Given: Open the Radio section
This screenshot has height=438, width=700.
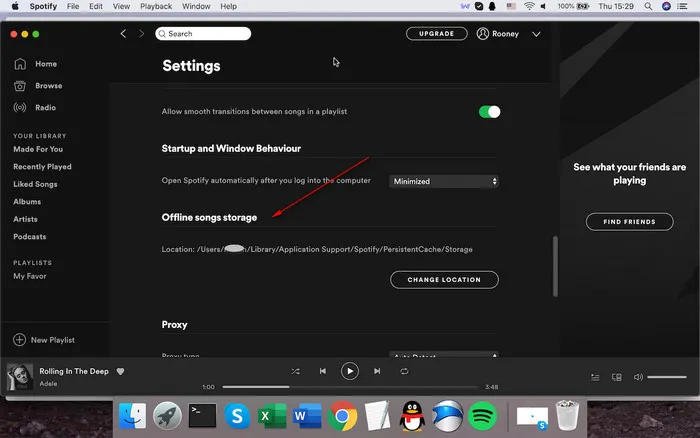Looking at the screenshot, I should (35, 108).
